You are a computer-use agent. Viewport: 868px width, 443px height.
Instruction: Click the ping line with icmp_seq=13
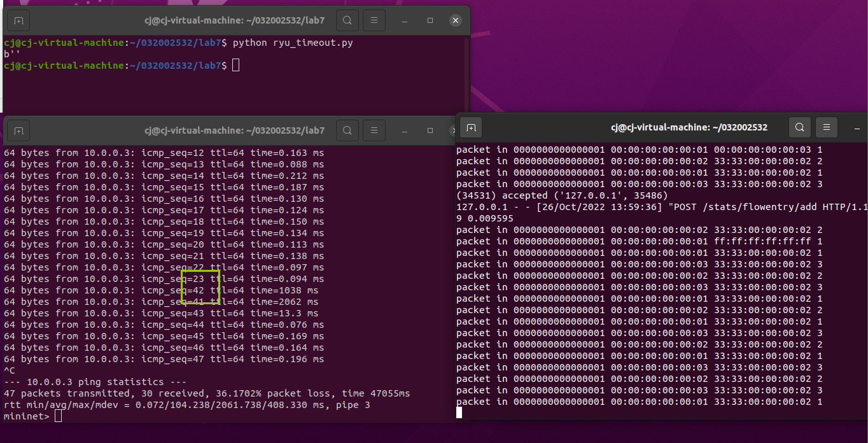[x=164, y=165]
